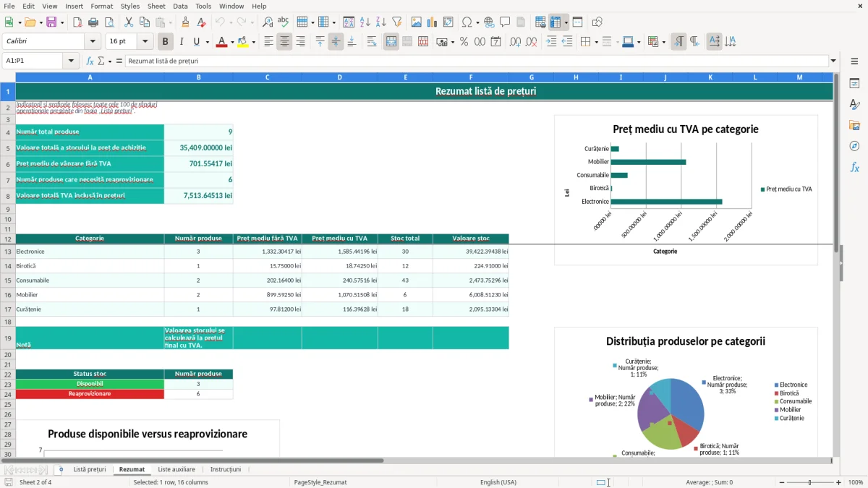This screenshot has height=488, width=868.
Task: Toggle Center Vertically alignment
Action: tap(336, 42)
